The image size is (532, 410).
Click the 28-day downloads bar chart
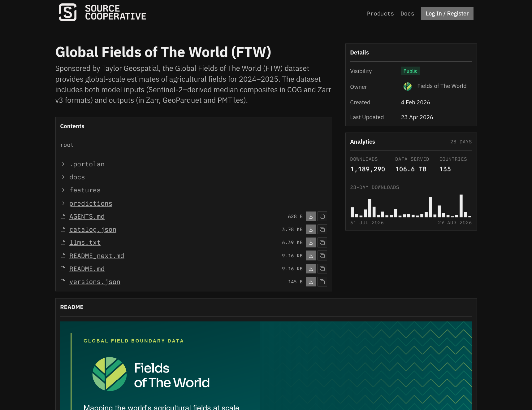coord(411,206)
